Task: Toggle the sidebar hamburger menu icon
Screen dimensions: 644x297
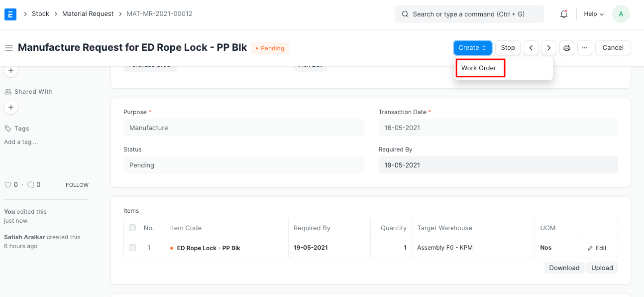Action: pos(8,48)
